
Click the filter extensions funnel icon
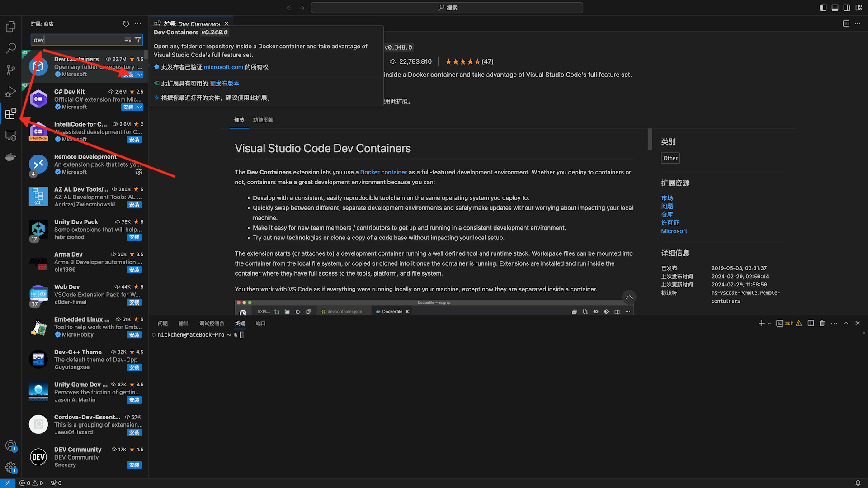point(138,40)
